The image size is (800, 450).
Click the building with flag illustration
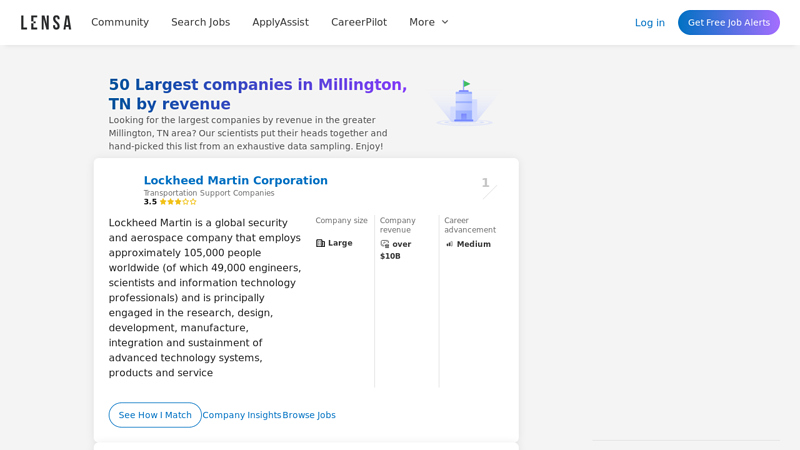464,103
